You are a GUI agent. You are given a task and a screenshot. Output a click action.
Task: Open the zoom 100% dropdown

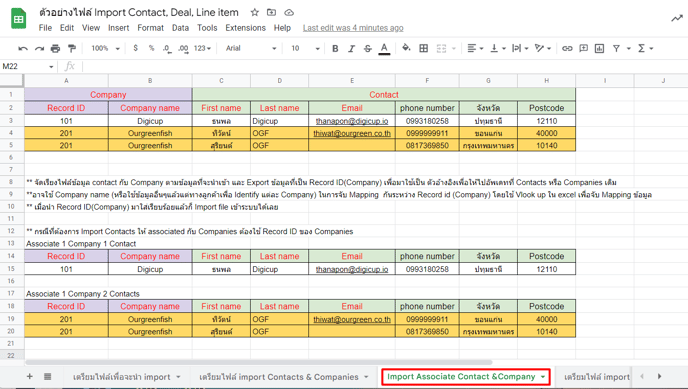[105, 48]
